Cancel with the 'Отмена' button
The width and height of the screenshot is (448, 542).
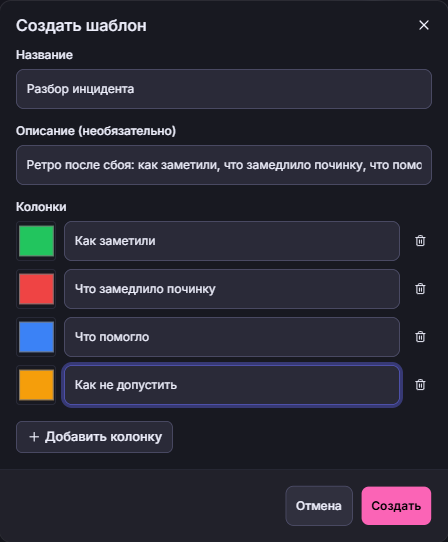click(x=319, y=506)
